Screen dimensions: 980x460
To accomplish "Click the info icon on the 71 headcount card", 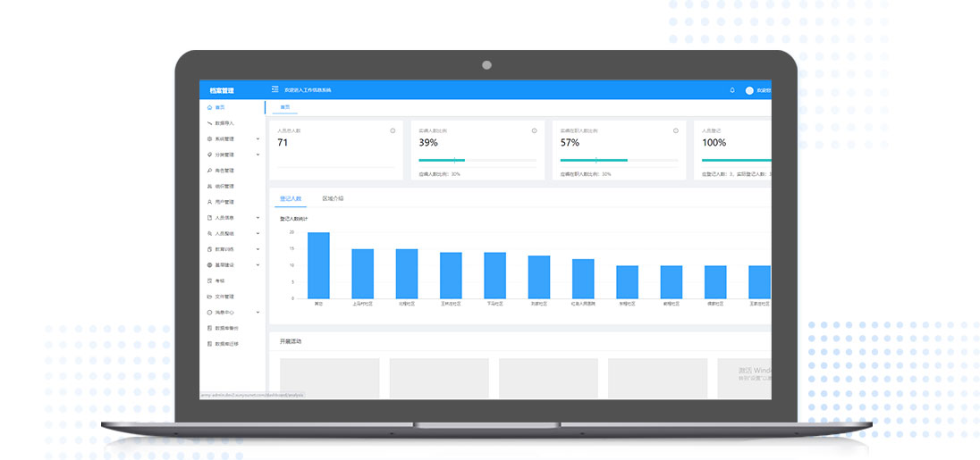I will 393,130.
